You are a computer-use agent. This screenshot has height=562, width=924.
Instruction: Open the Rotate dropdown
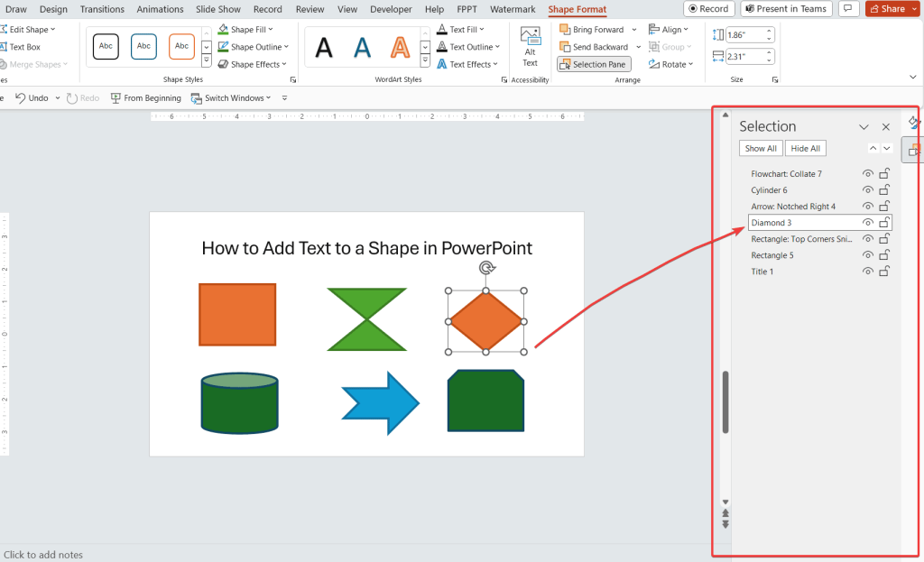(672, 64)
